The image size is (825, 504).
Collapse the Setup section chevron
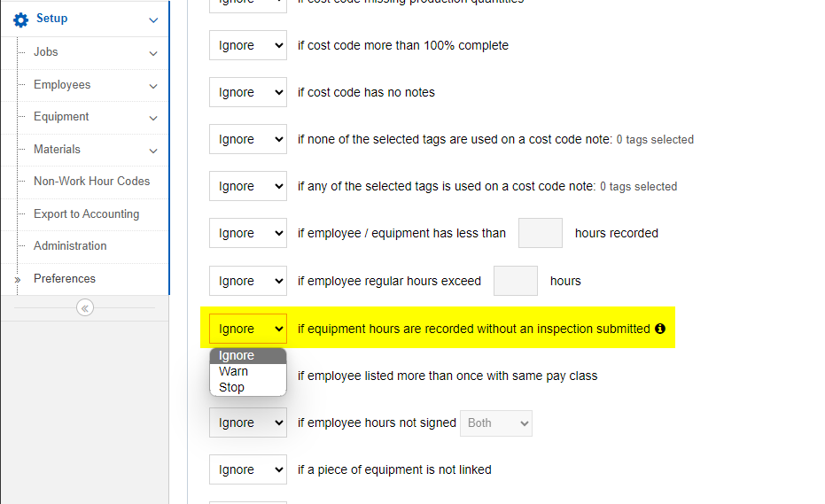pyautogui.click(x=153, y=20)
